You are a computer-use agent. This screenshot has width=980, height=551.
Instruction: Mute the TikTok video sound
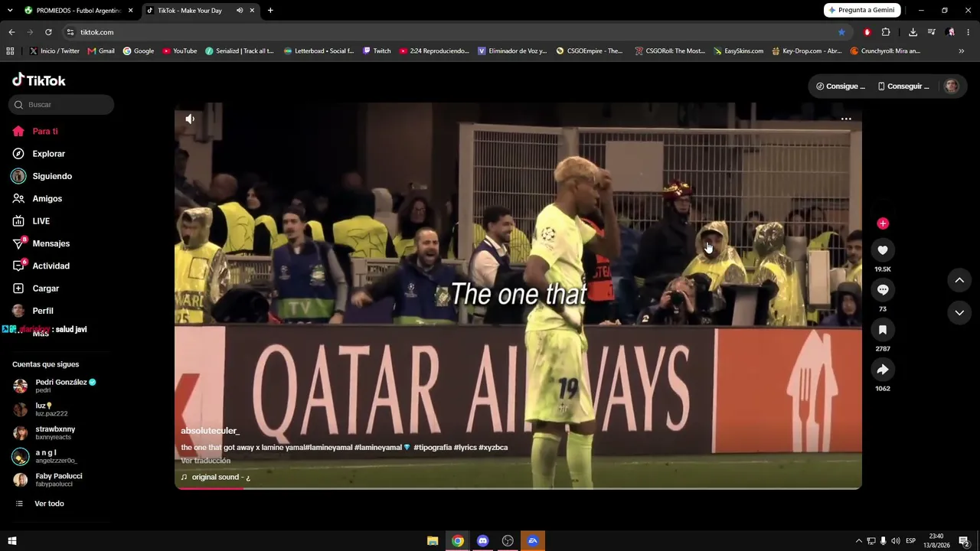point(190,119)
